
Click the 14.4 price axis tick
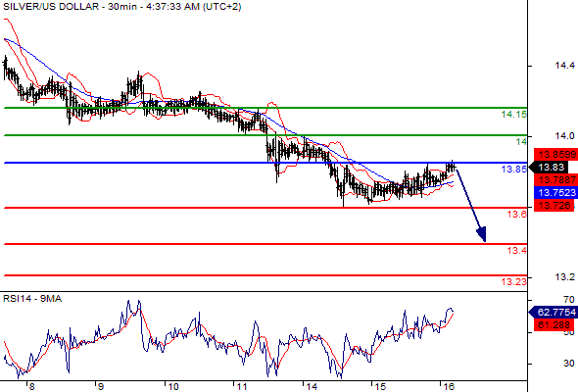564,66
